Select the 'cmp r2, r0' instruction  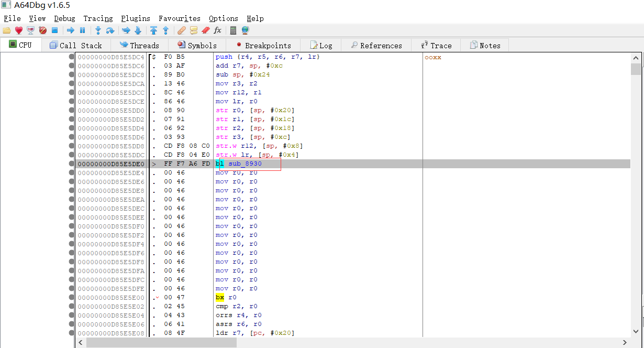click(237, 307)
